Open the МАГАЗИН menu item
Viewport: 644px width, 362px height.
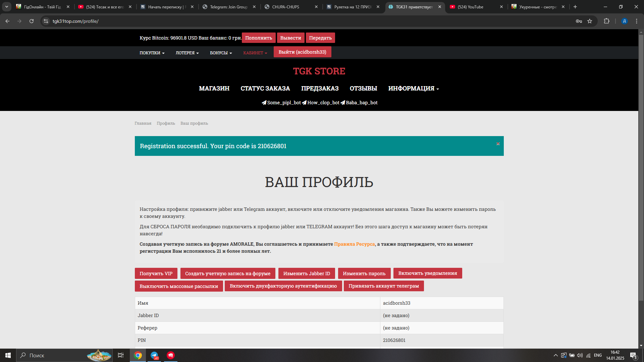click(214, 88)
